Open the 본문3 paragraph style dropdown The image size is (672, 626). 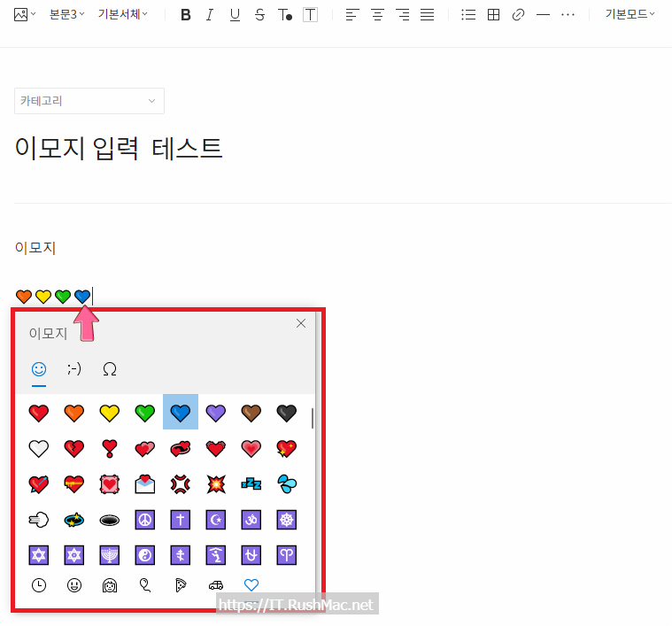pos(67,14)
